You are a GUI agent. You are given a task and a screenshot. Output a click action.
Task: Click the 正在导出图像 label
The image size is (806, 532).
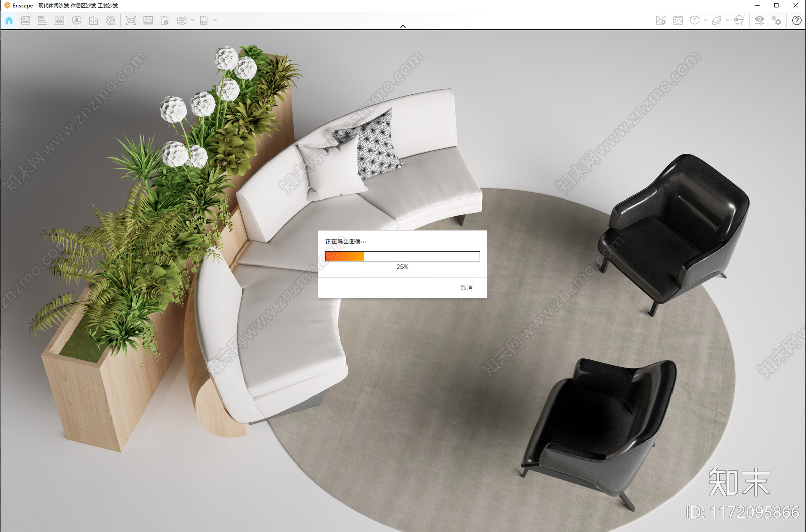pyautogui.click(x=346, y=242)
